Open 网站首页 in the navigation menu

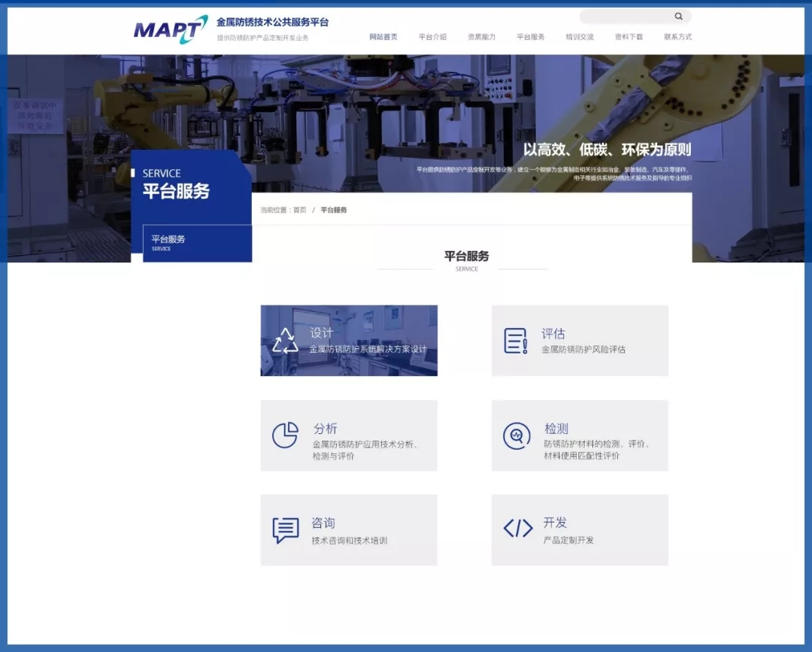383,37
